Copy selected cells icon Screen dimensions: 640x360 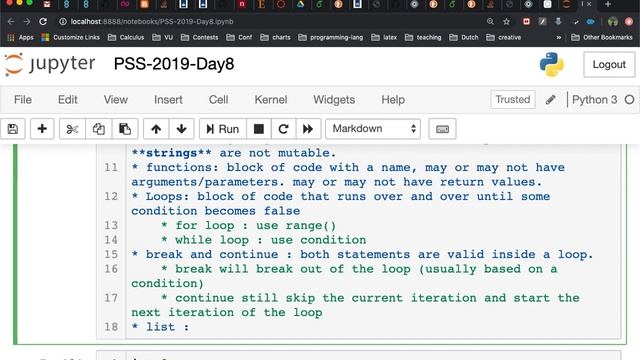(98, 129)
